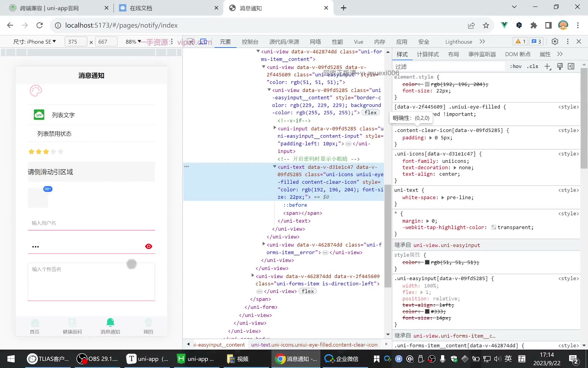Toggle device toolbar icon
Image resolution: width=588 pixels, height=368 pixels.
pos(203,41)
